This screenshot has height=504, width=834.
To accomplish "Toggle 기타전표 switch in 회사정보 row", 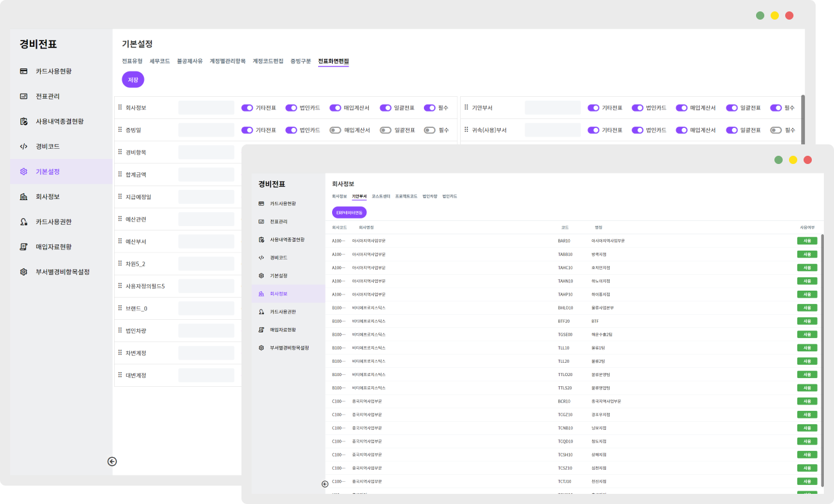I will click(x=247, y=108).
